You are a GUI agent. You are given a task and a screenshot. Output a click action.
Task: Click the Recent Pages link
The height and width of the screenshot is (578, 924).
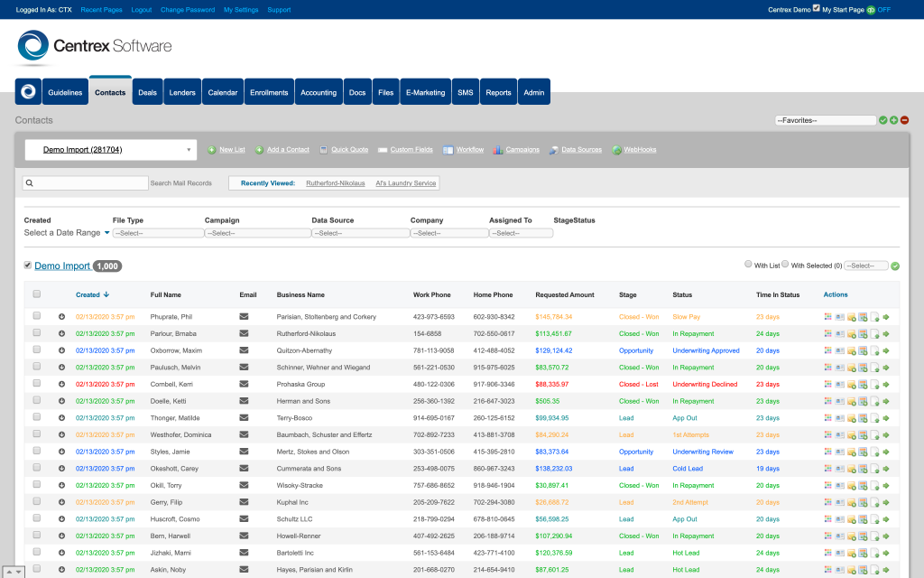[101, 10]
